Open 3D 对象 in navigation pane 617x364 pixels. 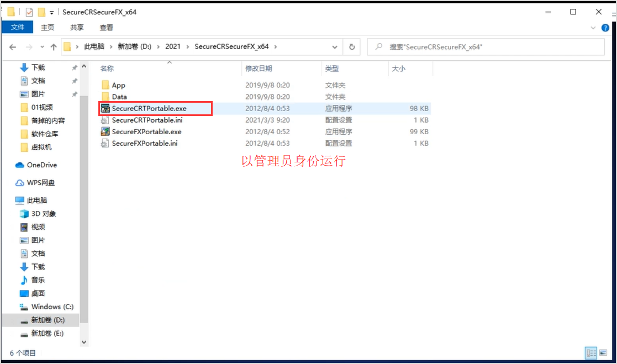[x=43, y=214]
